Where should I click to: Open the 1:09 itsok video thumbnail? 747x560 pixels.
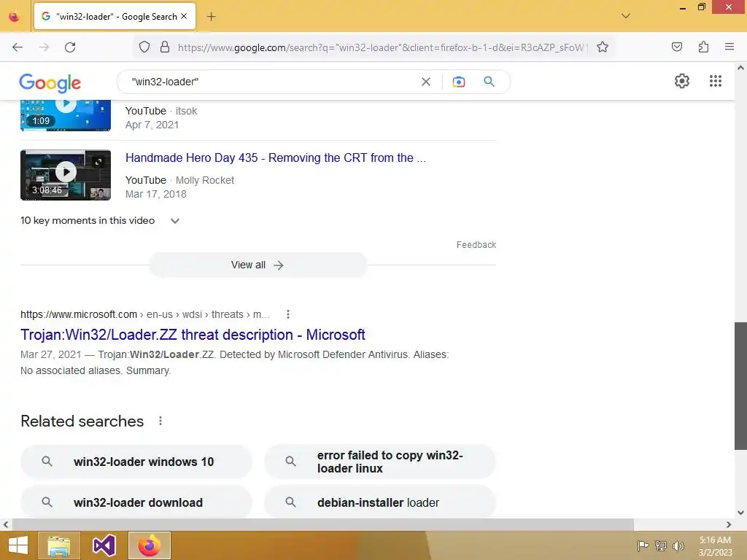click(x=66, y=116)
